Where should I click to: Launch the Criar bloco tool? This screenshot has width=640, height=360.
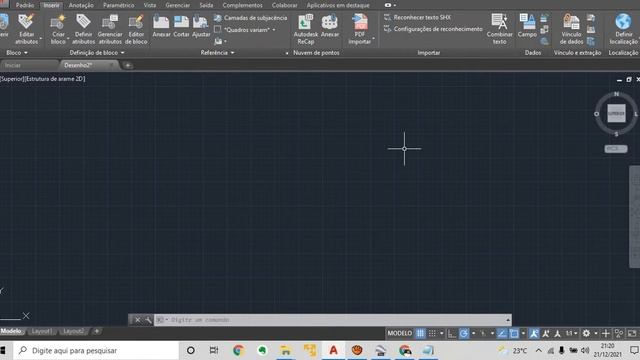coord(58,29)
